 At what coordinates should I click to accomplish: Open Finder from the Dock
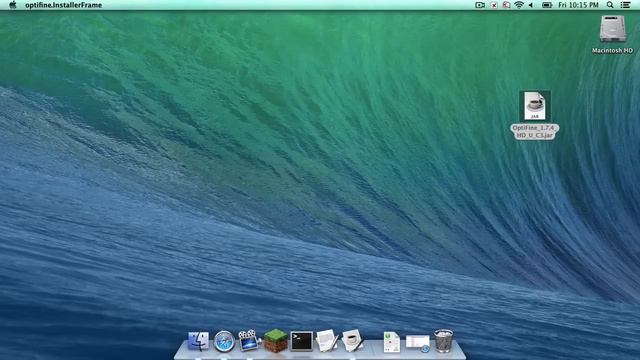coord(198,341)
